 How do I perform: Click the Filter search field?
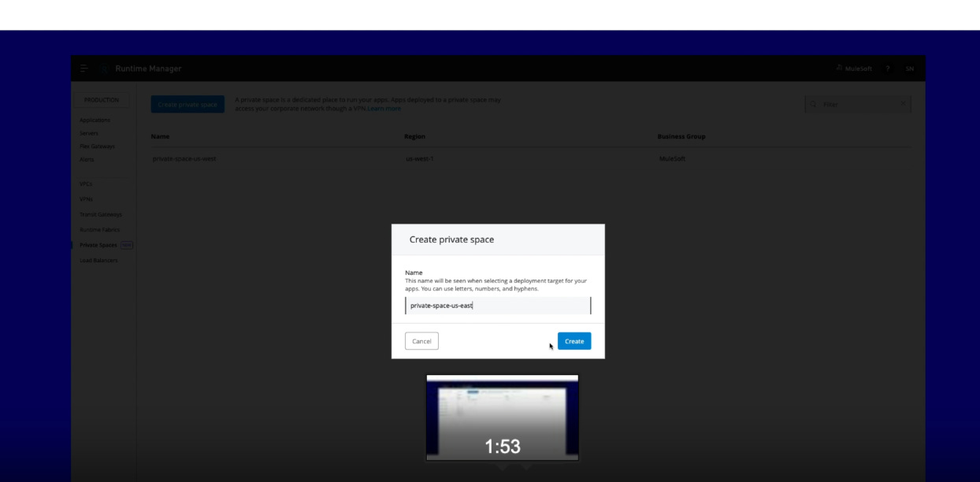coord(858,104)
